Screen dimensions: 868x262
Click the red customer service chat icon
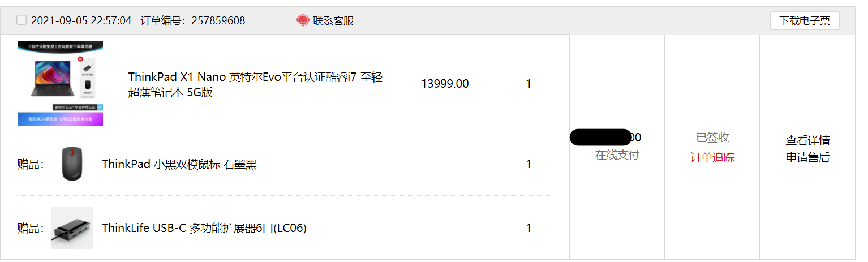pyautogui.click(x=302, y=20)
